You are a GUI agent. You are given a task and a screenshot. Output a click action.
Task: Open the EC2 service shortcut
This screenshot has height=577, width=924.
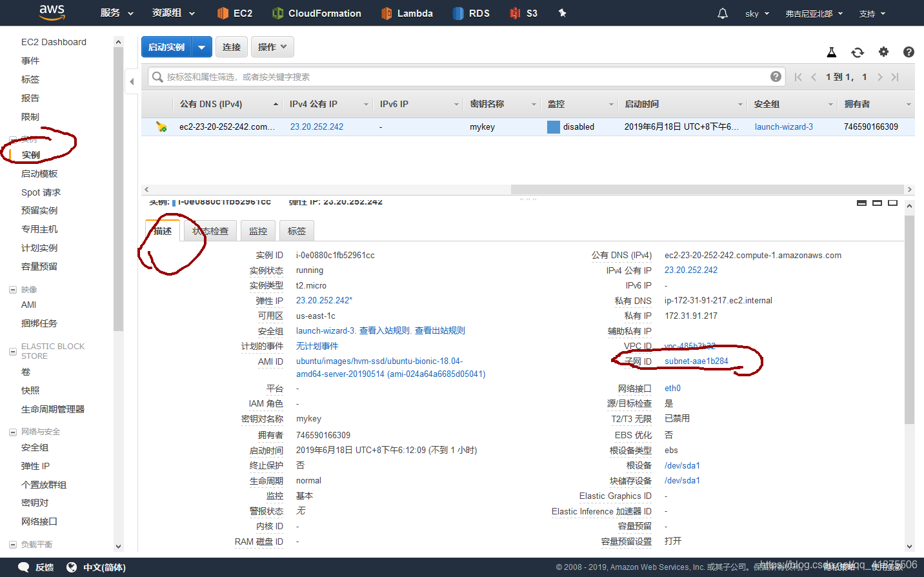(x=235, y=13)
